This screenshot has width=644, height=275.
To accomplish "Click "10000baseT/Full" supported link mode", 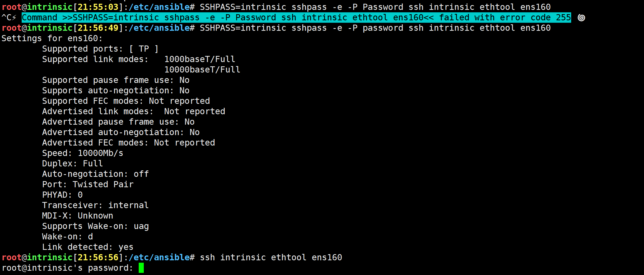I will [x=202, y=70].
